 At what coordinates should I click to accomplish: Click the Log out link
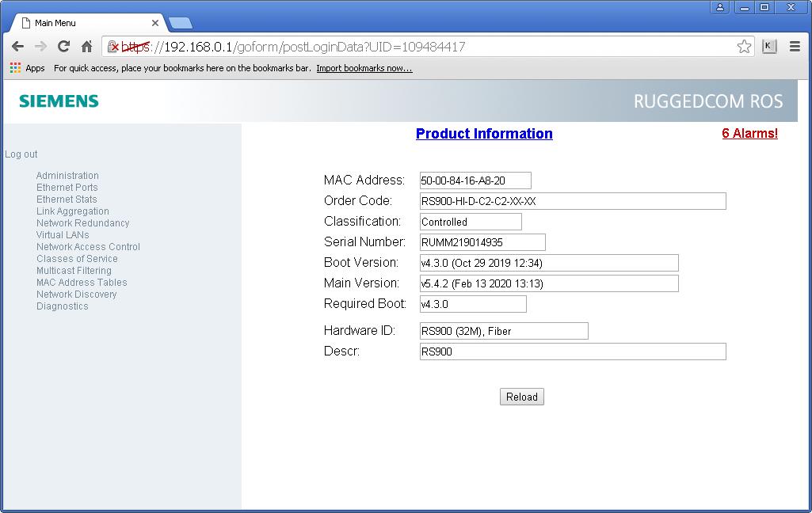(x=21, y=154)
